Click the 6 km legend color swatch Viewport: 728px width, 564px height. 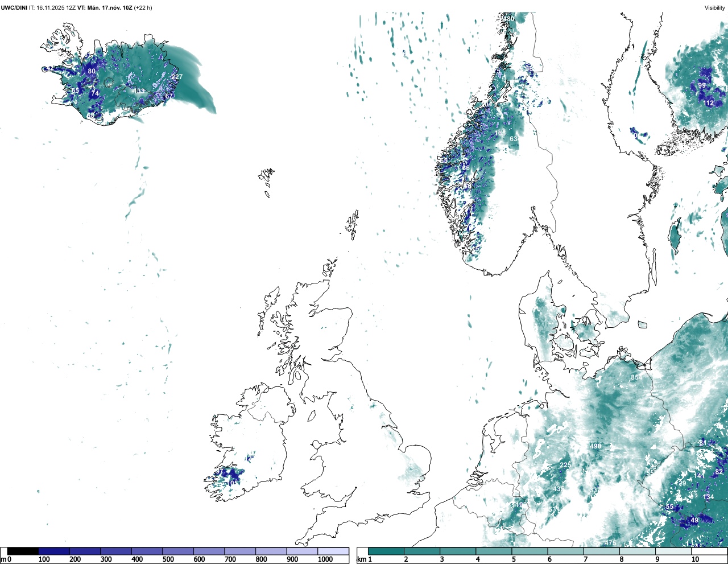pos(565,551)
